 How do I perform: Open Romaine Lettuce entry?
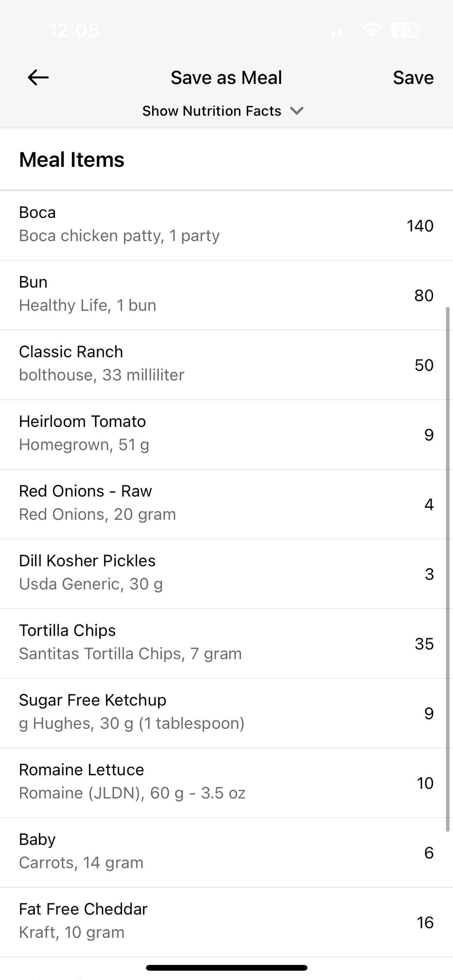(x=226, y=782)
